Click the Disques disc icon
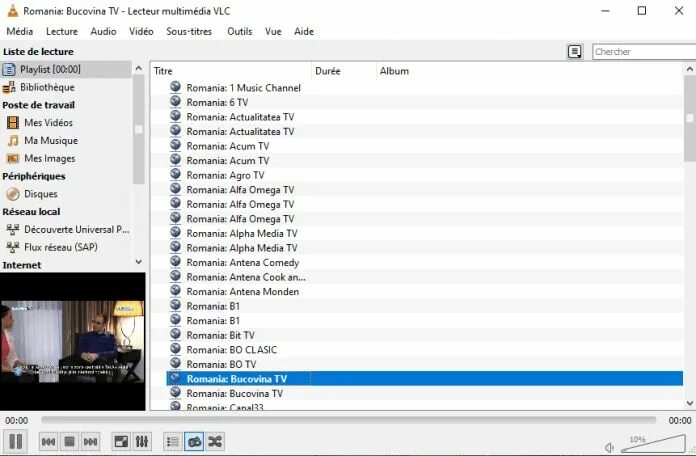The width and height of the screenshot is (696, 456). coord(13,194)
